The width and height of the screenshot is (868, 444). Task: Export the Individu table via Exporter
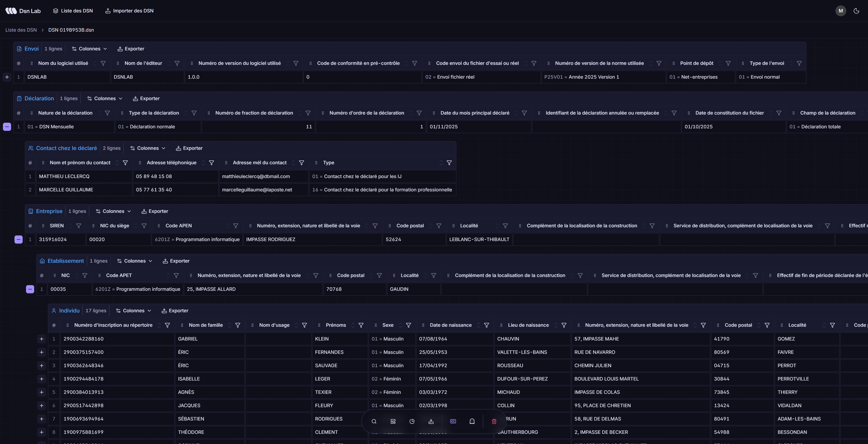[175, 310]
